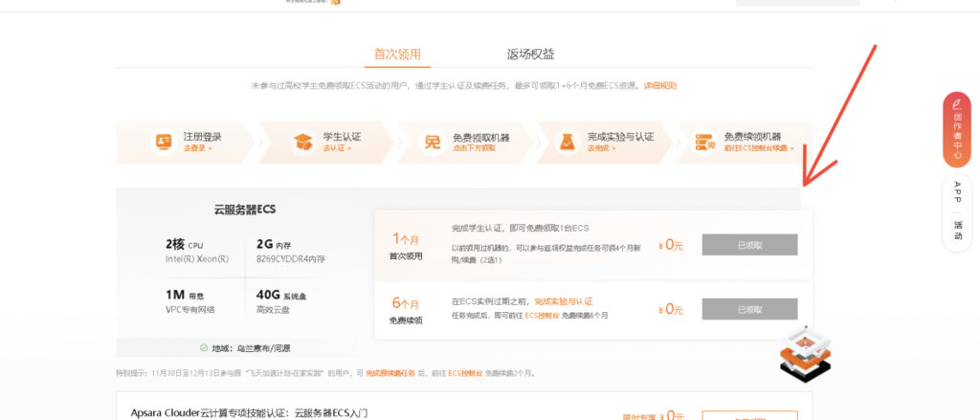Click the 免费续领机器 server icon
The width and height of the screenshot is (980, 420).
(x=705, y=142)
